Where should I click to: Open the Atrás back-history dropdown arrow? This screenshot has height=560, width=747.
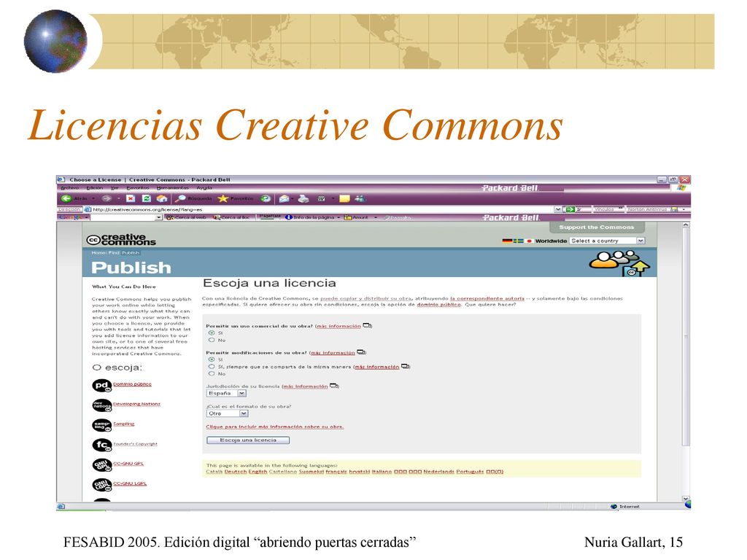click(93, 198)
